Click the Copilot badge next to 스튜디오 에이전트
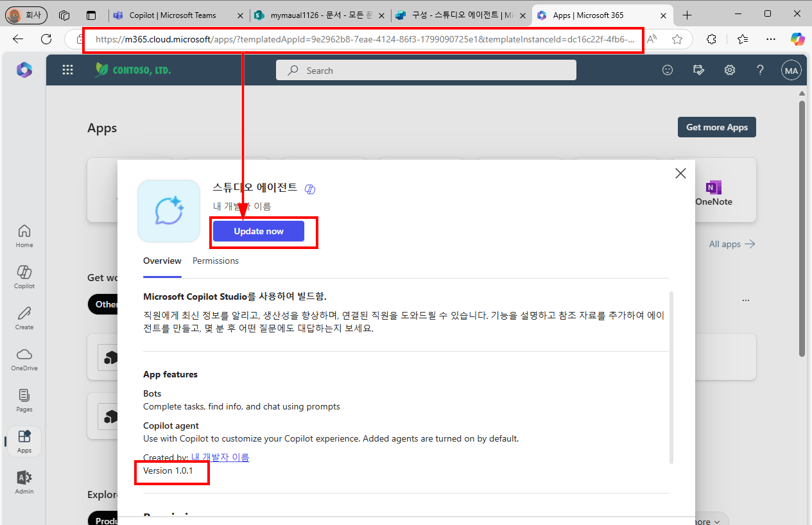Screen dimensions: 812x525 click(x=310, y=189)
